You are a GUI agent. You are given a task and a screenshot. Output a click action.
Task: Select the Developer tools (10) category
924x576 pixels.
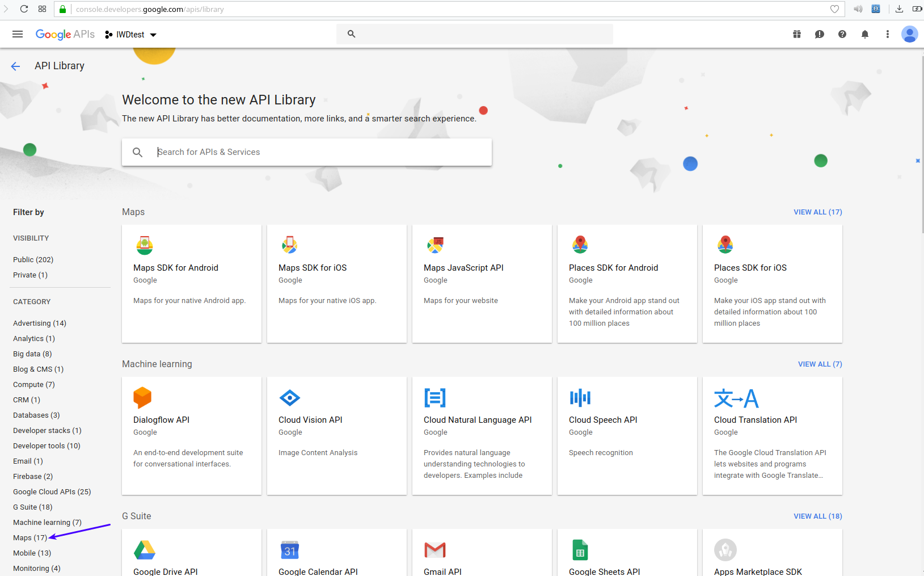[x=47, y=445]
